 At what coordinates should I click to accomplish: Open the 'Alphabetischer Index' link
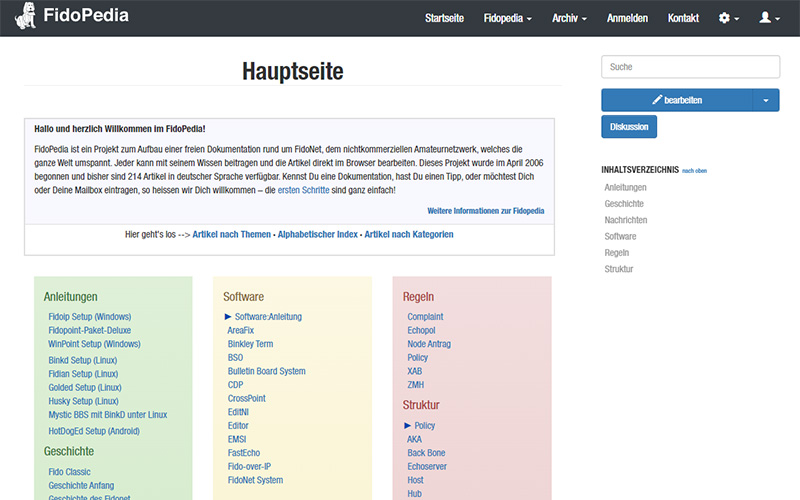click(317, 234)
